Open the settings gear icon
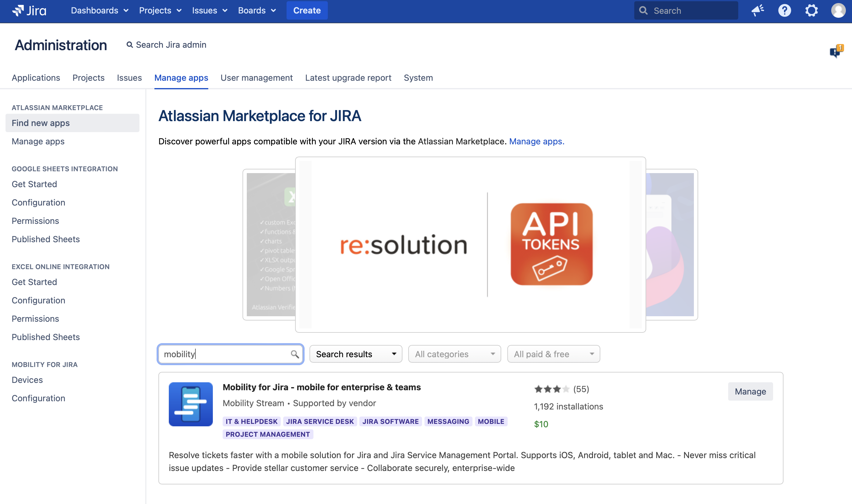This screenshot has height=504, width=852. (x=811, y=10)
